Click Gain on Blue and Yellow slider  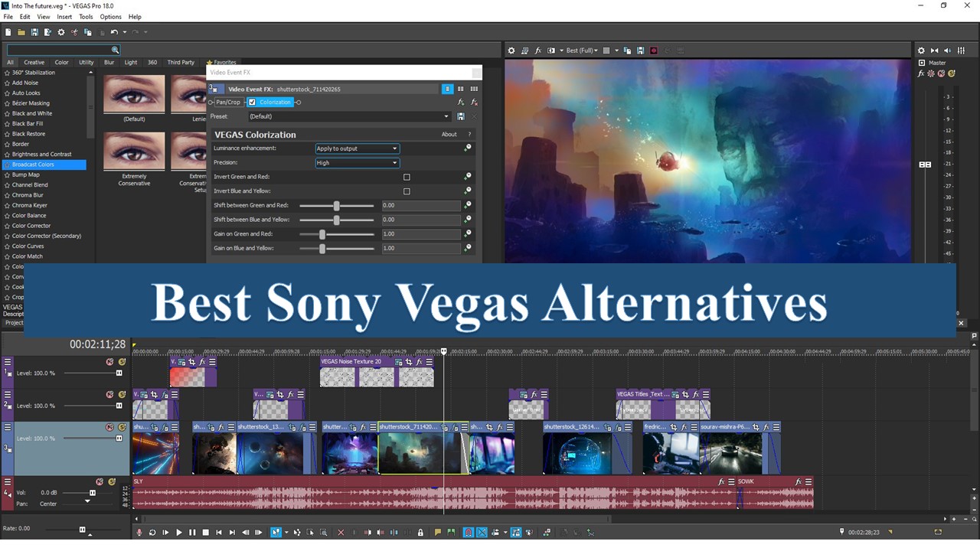(x=337, y=249)
